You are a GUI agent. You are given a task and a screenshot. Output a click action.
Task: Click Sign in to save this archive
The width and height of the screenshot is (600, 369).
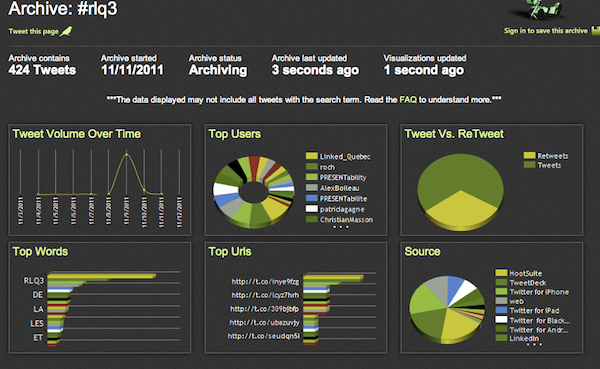point(545,31)
